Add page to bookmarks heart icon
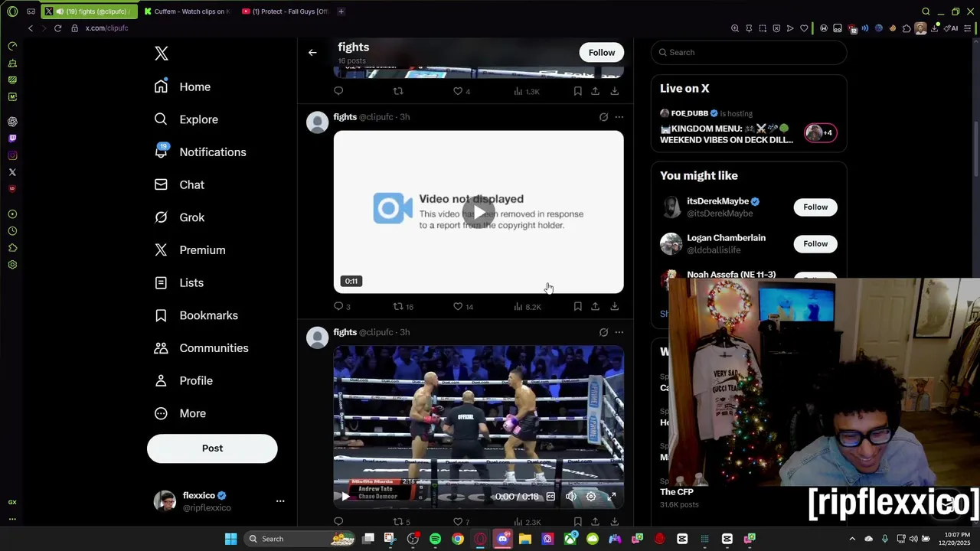980x551 pixels. click(804, 28)
